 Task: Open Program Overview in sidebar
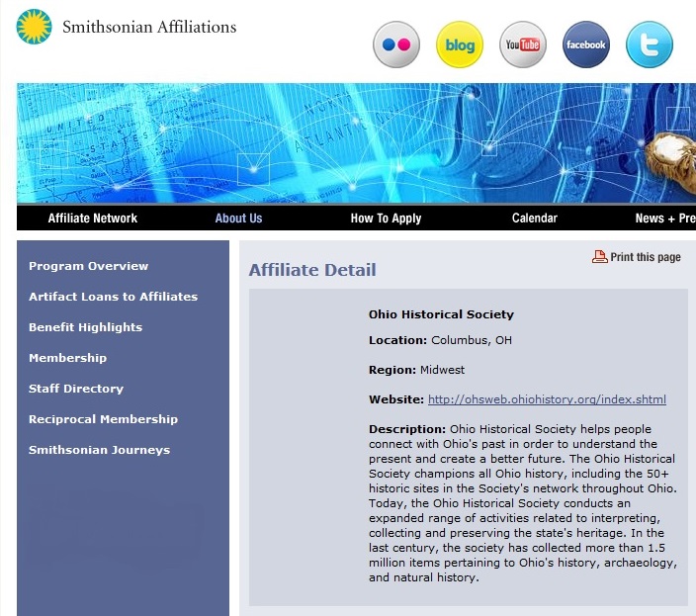(x=88, y=266)
